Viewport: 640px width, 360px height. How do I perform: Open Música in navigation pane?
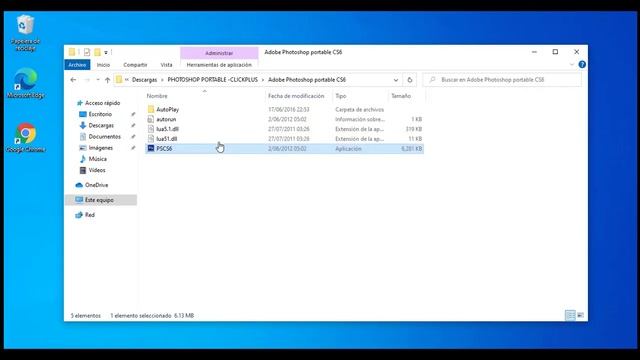click(98, 159)
